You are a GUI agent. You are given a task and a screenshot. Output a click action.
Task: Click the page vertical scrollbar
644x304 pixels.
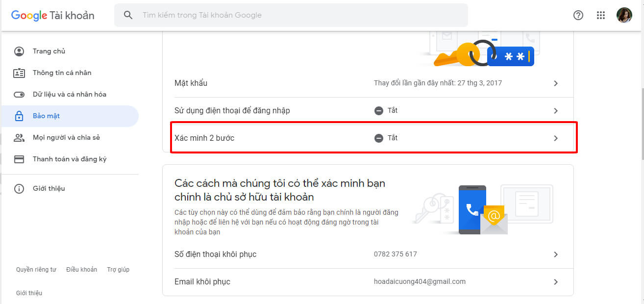(x=642, y=123)
